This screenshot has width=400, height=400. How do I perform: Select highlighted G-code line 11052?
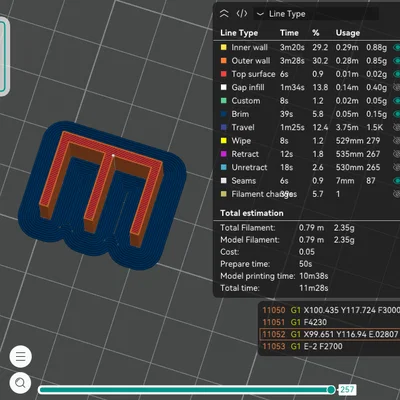tap(331, 334)
